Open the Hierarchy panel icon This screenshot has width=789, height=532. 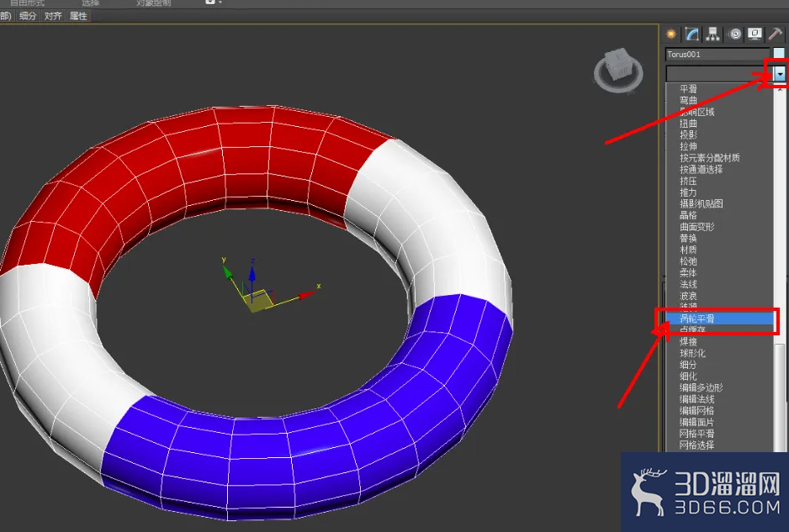pos(712,34)
